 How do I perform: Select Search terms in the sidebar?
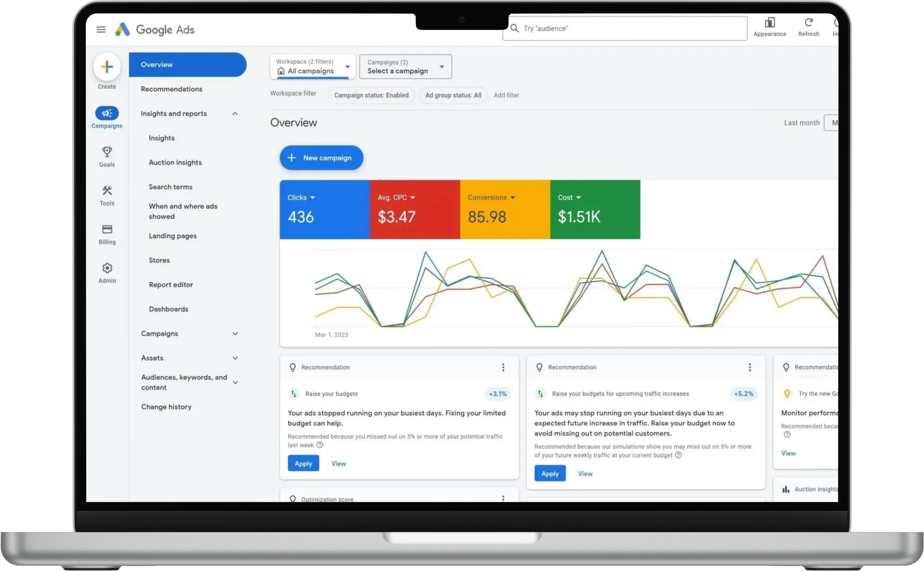pyautogui.click(x=170, y=187)
